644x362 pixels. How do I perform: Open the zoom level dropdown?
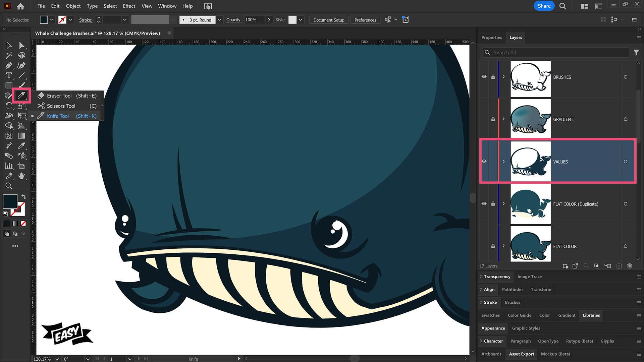(x=57, y=359)
